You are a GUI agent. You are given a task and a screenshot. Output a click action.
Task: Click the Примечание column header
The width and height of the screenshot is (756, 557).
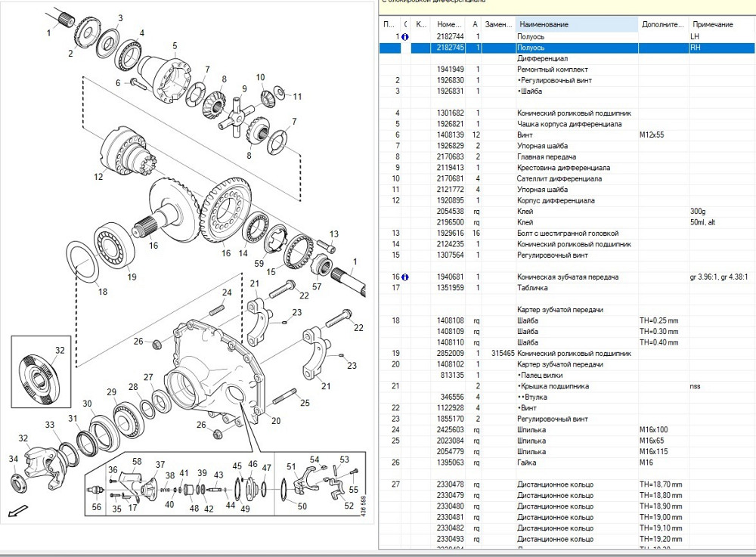(x=712, y=24)
